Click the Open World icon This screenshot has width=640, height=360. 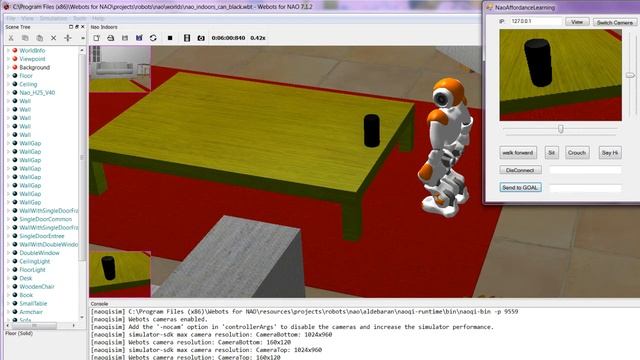tap(111, 38)
